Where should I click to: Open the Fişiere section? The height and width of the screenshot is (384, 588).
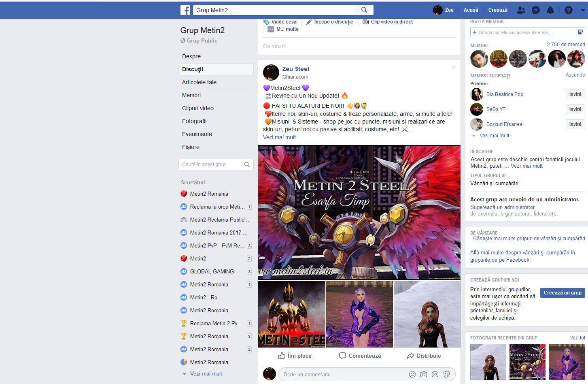[x=191, y=147]
